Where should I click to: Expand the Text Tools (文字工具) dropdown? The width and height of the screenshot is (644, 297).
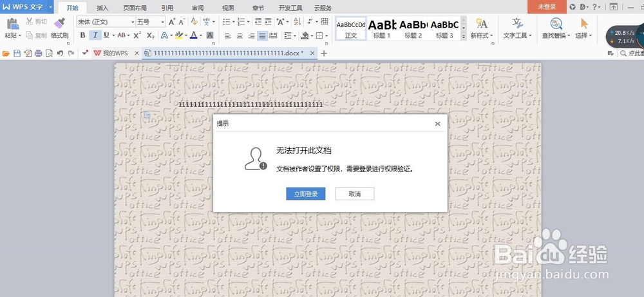pyautogui.click(x=530, y=35)
